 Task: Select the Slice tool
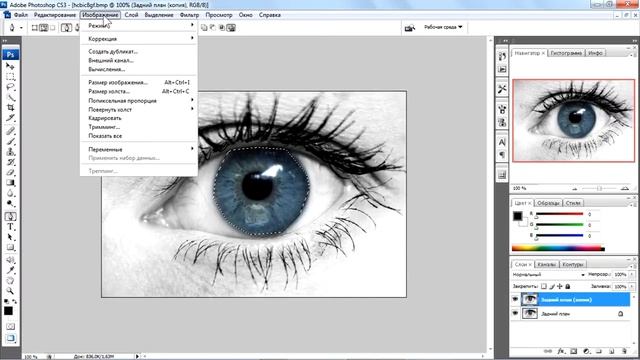tap(10, 118)
